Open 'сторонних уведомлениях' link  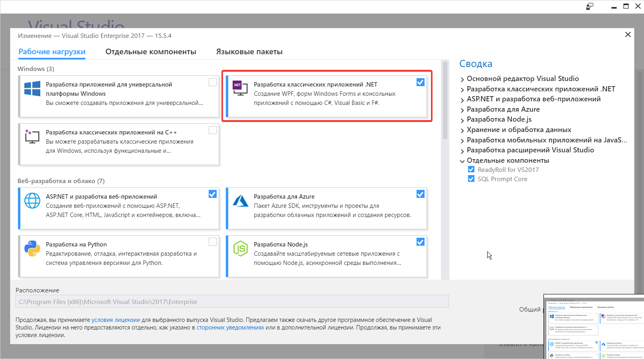click(230, 327)
